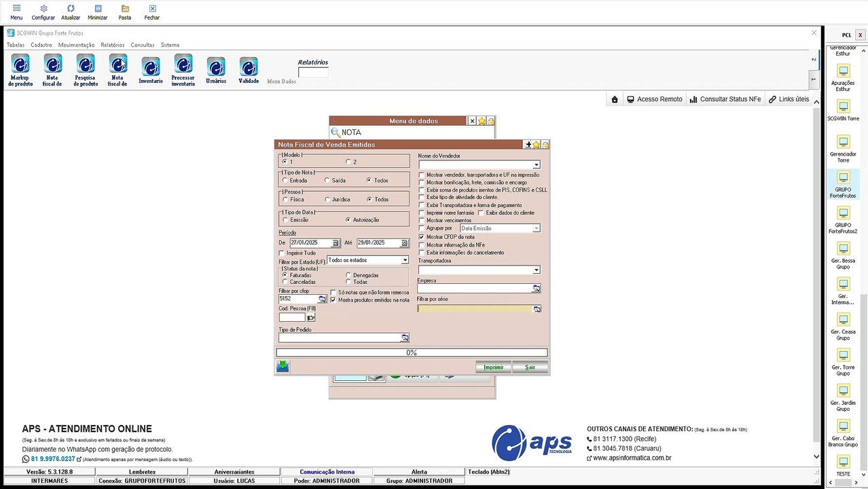
Task: Select Saída under Tipo de Nota
Action: [327, 181]
